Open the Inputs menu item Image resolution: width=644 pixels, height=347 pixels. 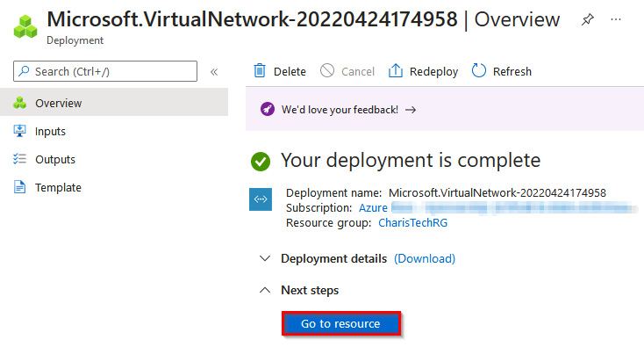coord(114,131)
